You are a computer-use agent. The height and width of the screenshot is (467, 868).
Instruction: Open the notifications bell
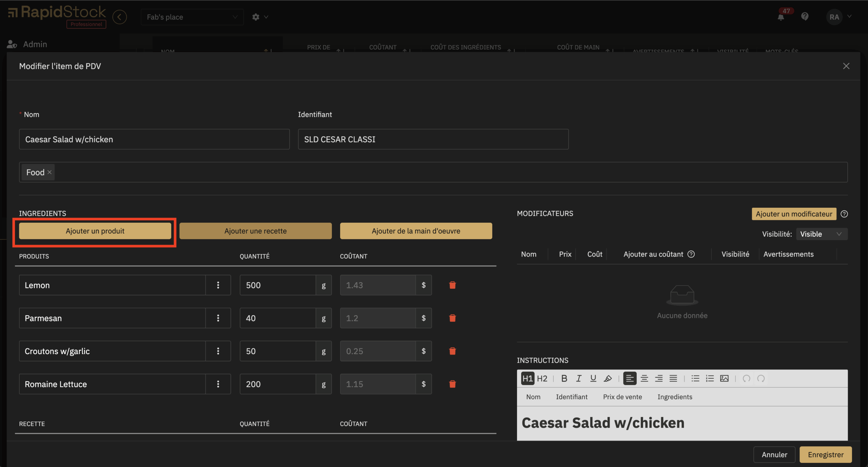[x=781, y=17]
